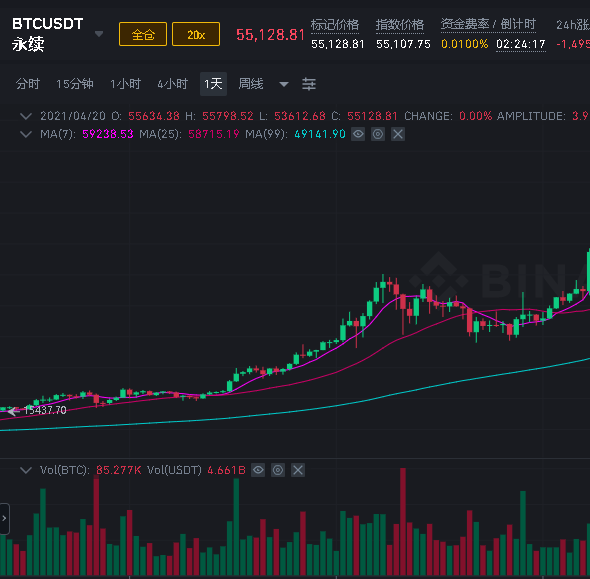Viewport: 590px width, 579px height.
Task: Open BTCUSDT symbol selector dropdown
Action: coord(99,34)
